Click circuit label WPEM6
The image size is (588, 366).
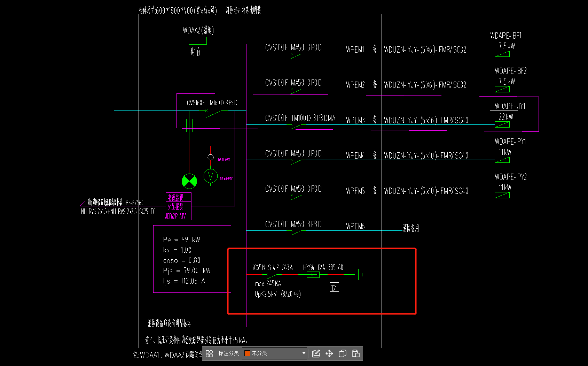coord(355,226)
